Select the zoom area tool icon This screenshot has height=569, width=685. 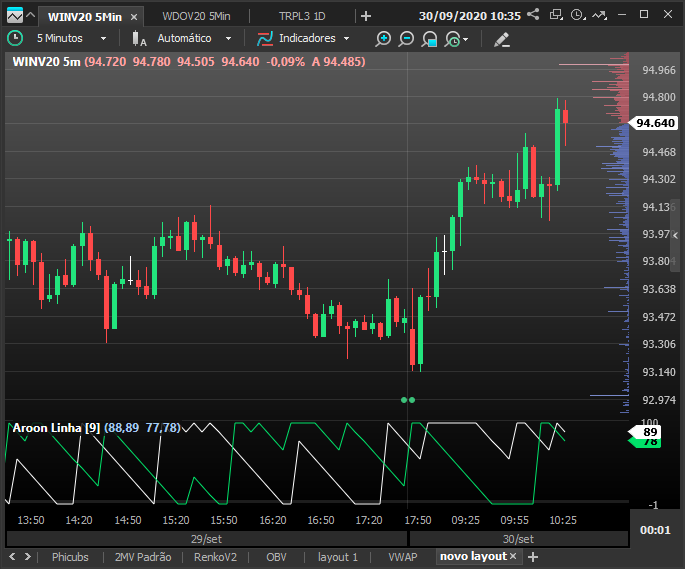click(429, 39)
